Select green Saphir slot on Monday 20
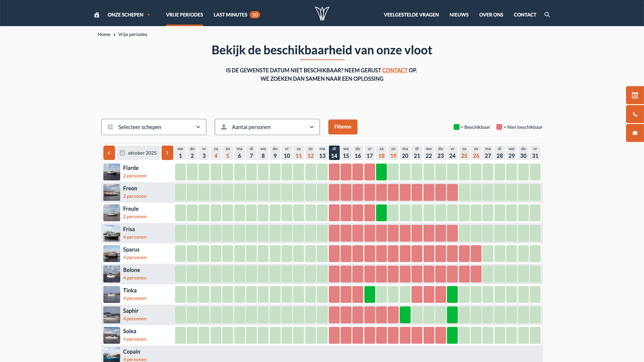The width and height of the screenshot is (644, 362). [x=405, y=315]
